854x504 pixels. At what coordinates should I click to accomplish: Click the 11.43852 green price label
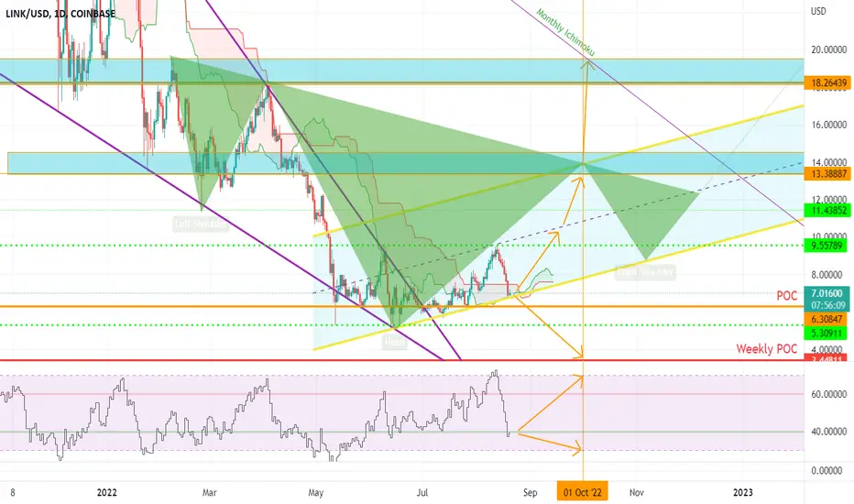click(x=827, y=211)
